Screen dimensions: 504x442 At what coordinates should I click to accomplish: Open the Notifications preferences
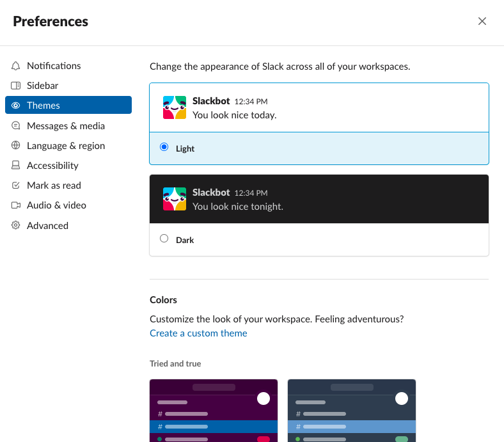68,66
